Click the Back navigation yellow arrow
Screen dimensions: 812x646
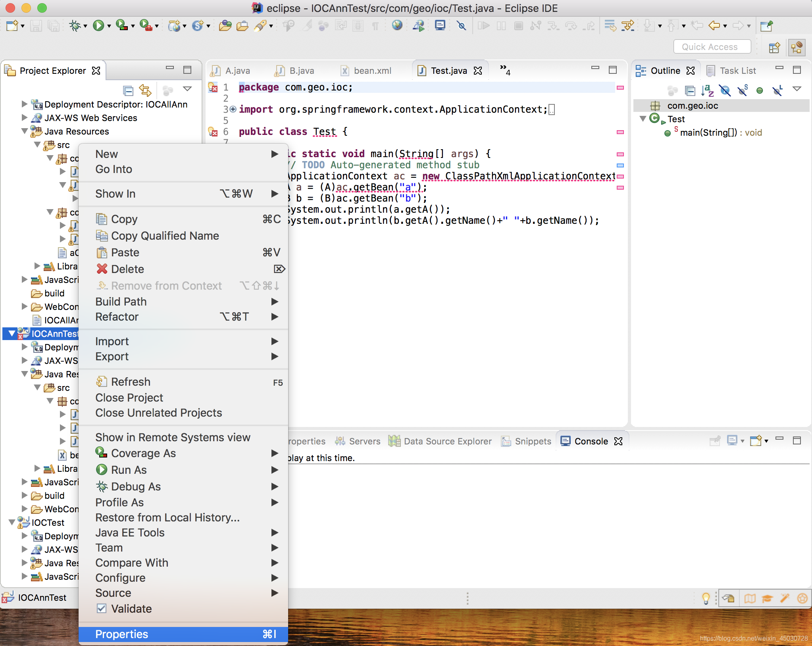coord(714,26)
